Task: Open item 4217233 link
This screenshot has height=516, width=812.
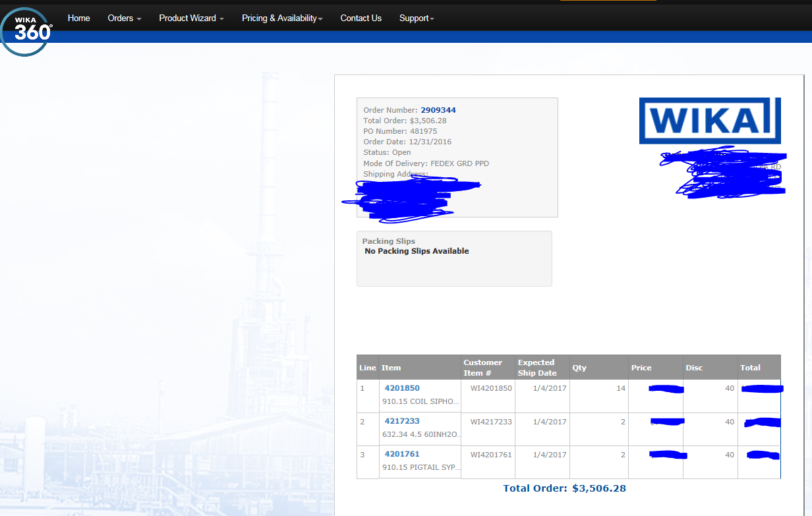Action: tap(402, 421)
